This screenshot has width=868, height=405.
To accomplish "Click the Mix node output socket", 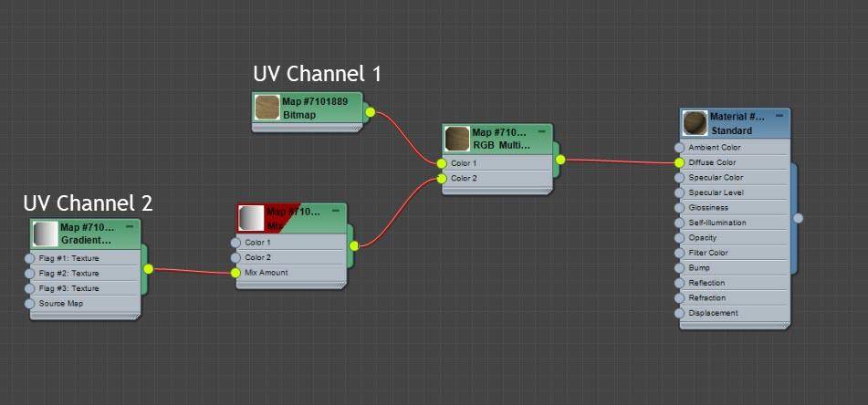I will point(354,244).
